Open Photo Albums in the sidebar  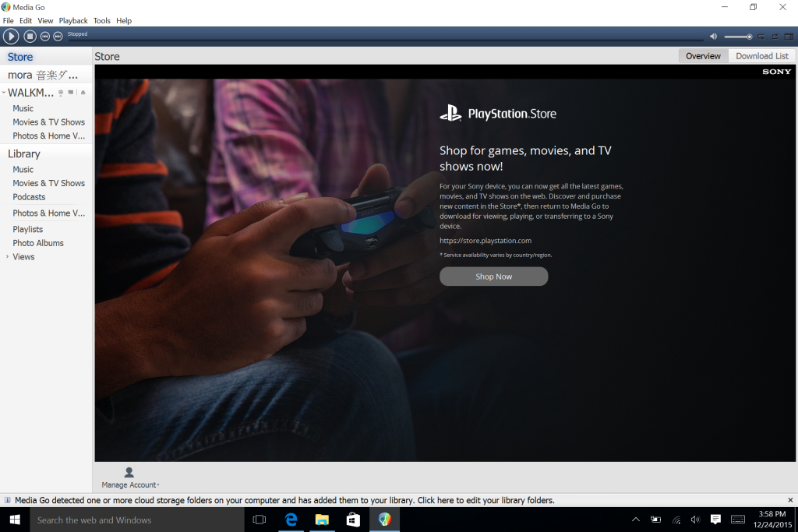click(38, 243)
